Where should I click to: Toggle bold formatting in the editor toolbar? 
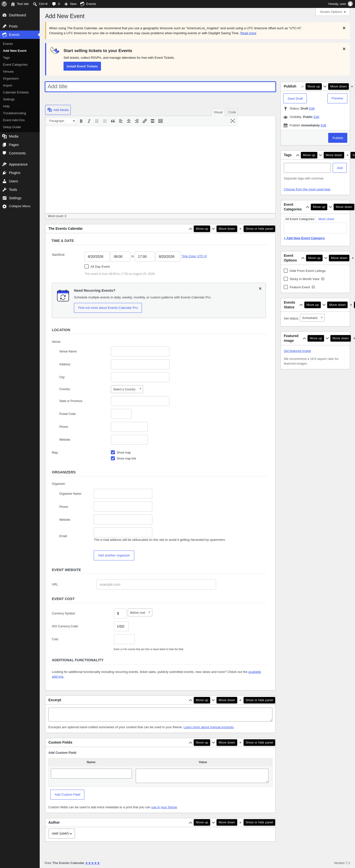coord(81,121)
